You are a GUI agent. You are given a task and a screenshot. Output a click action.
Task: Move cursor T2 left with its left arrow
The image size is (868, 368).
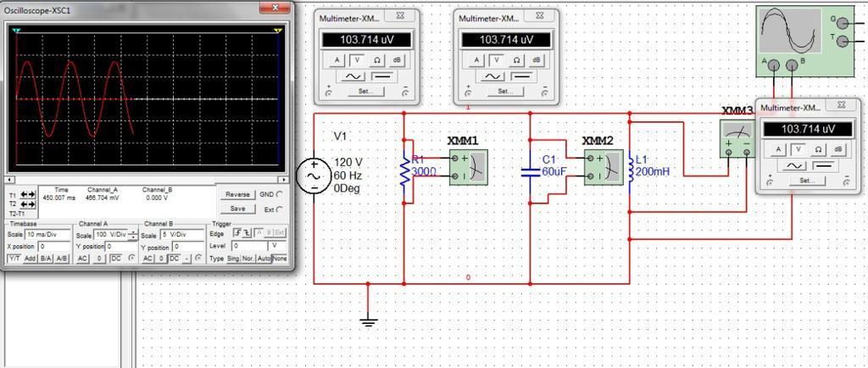23,204
